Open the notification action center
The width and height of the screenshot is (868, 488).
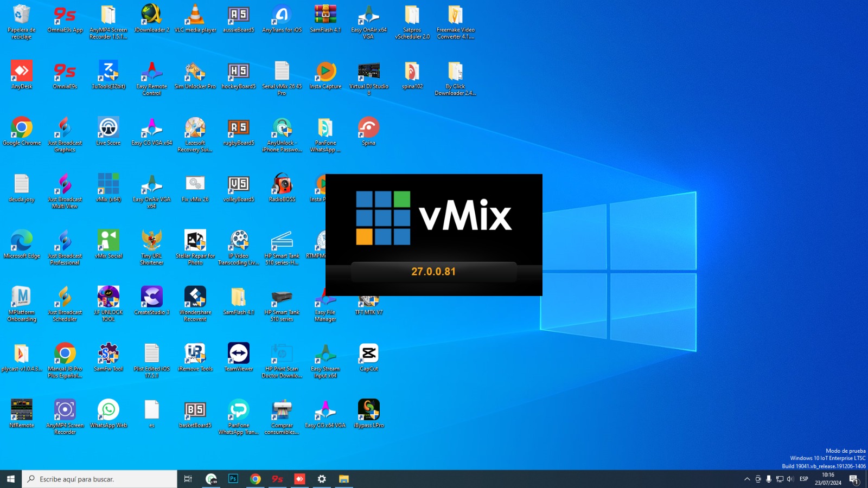pyautogui.click(x=854, y=479)
